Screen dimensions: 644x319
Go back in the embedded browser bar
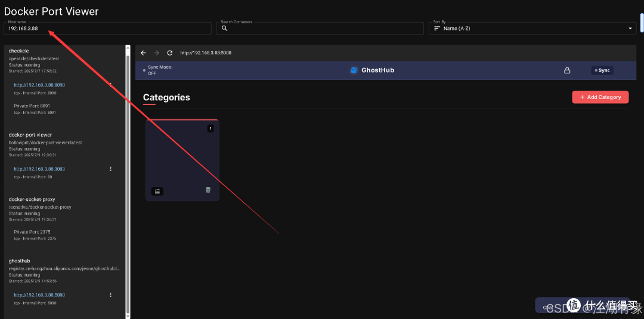pyautogui.click(x=143, y=53)
